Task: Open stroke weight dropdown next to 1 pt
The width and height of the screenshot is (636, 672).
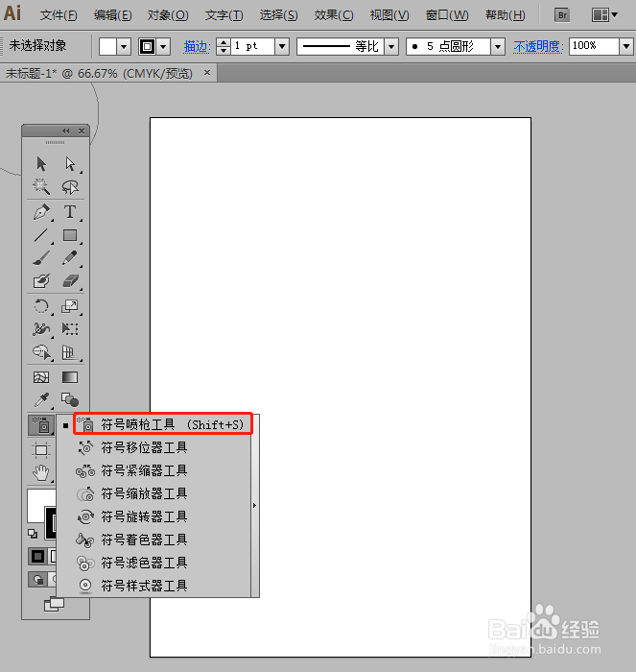Action: [x=282, y=46]
